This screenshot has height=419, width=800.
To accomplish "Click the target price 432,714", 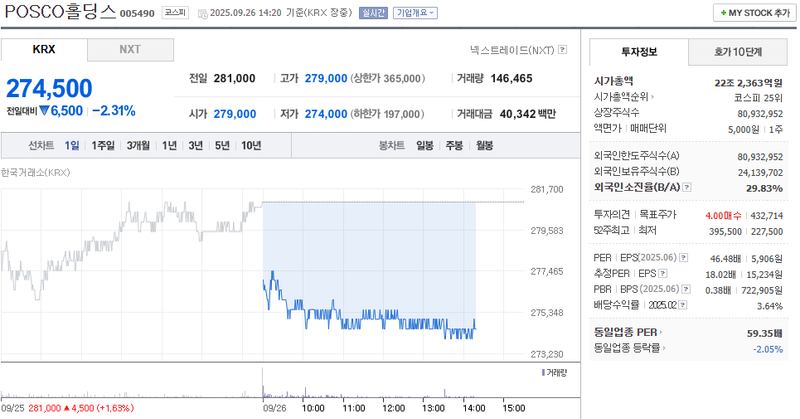I will click(x=766, y=216).
